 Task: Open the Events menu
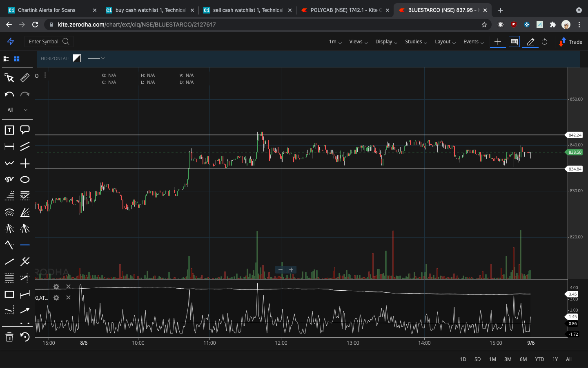472,42
